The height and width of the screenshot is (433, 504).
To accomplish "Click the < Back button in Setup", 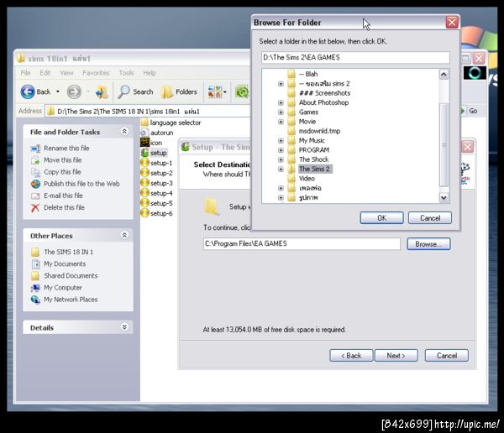I will point(351,356).
